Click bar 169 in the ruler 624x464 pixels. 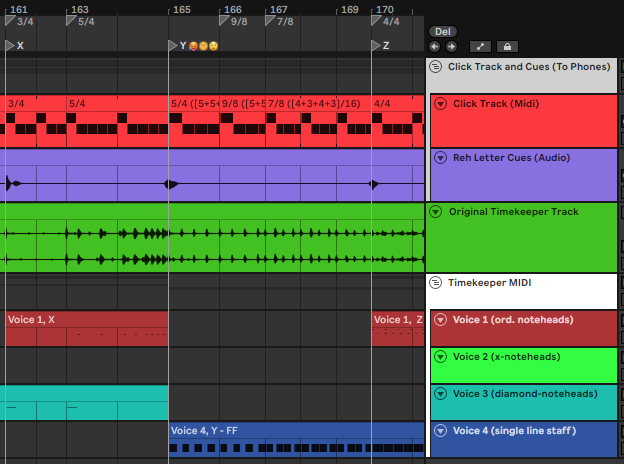tap(349, 9)
